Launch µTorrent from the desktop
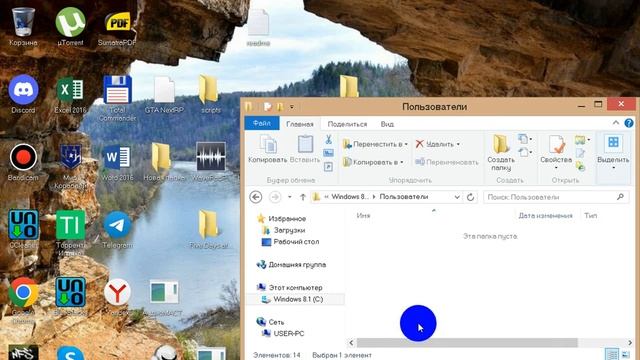 pos(70,27)
